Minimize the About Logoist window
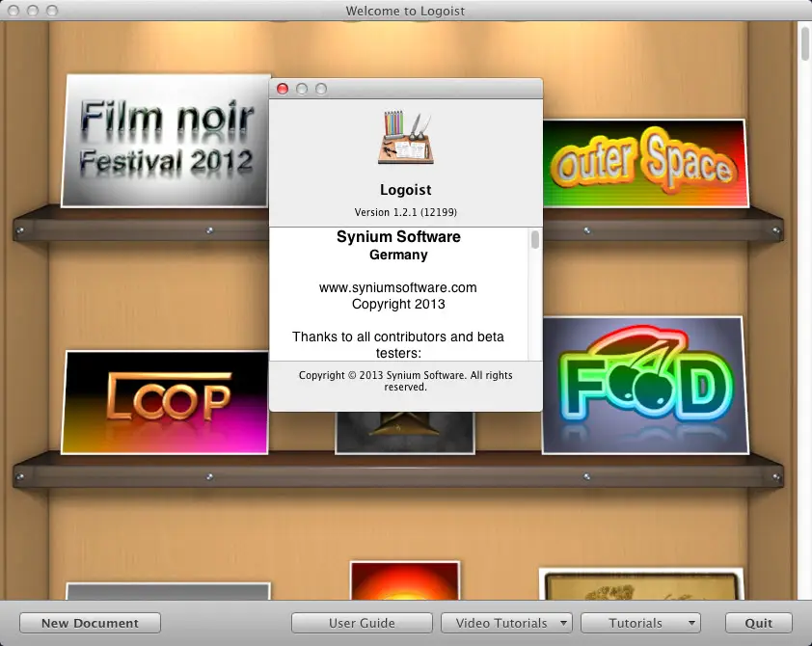 tap(302, 89)
